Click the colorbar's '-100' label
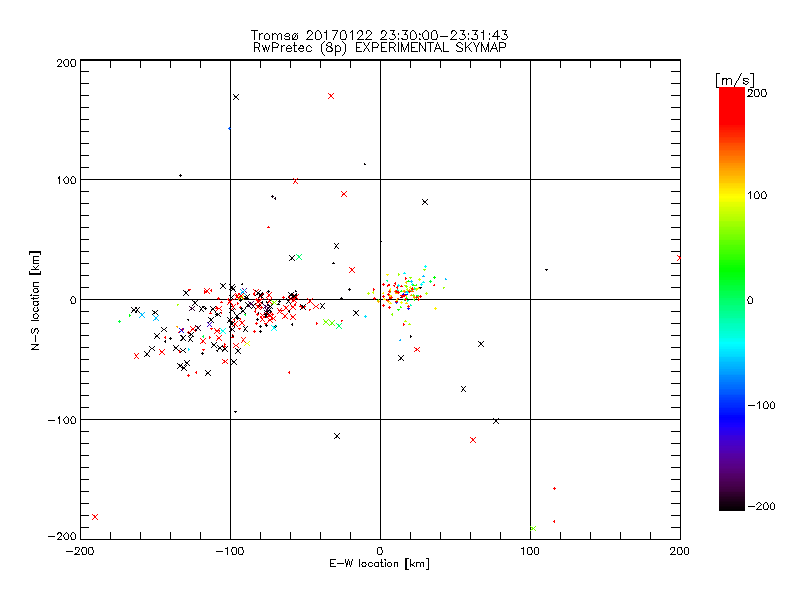The image size is (800, 600). (x=761, y=405)
